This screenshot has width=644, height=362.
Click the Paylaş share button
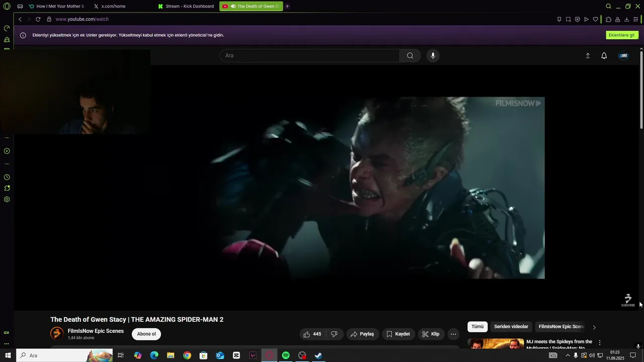(362, 334)
